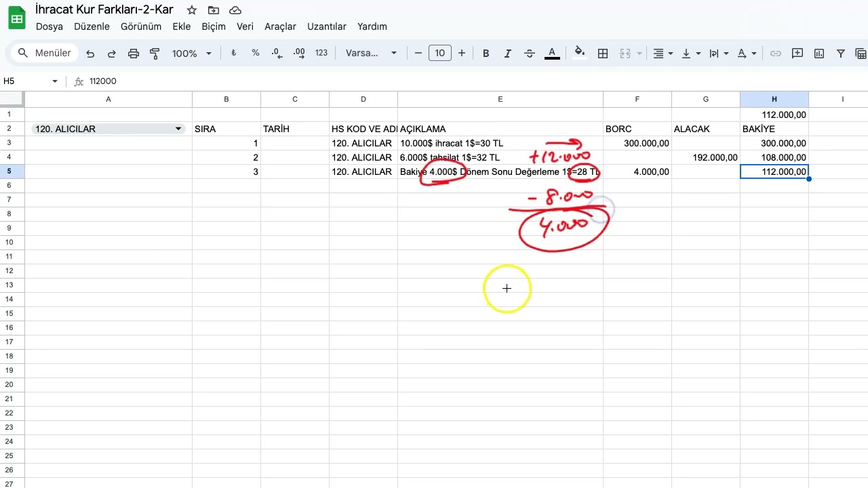The width and height of the screenshot is (868, 488).
Task: Select cell with 300.000,00 in BORC column
Action: pos(637,143)
